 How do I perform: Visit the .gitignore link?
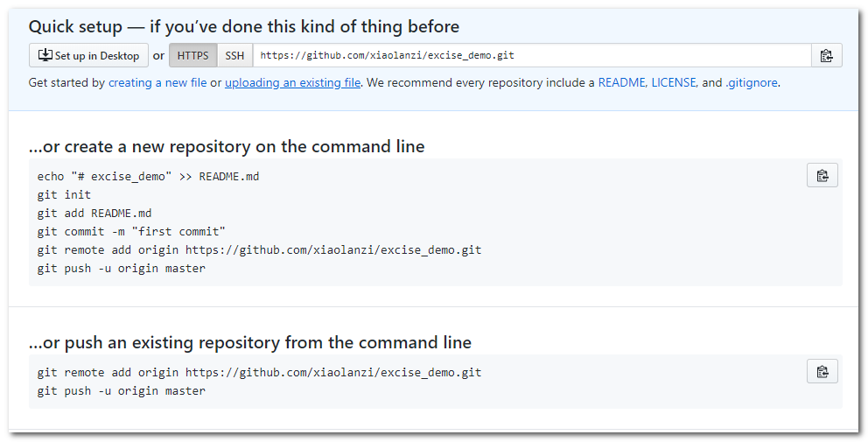[752, 82]
